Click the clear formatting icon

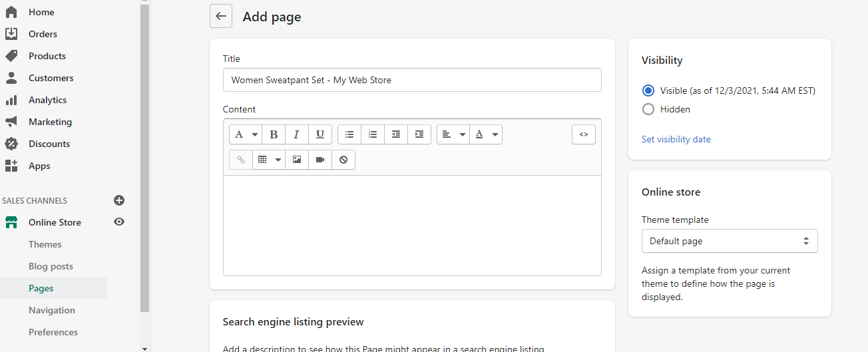point(343,160)
